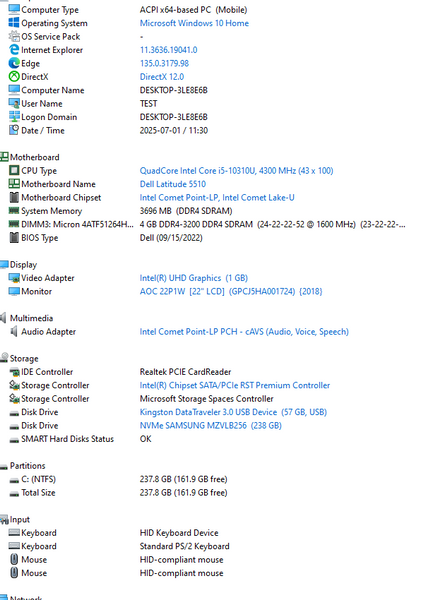Open Intel Chipset SATA/PCIe RST Premium Controller link
440x600 pixels.
tap(235, 385)
